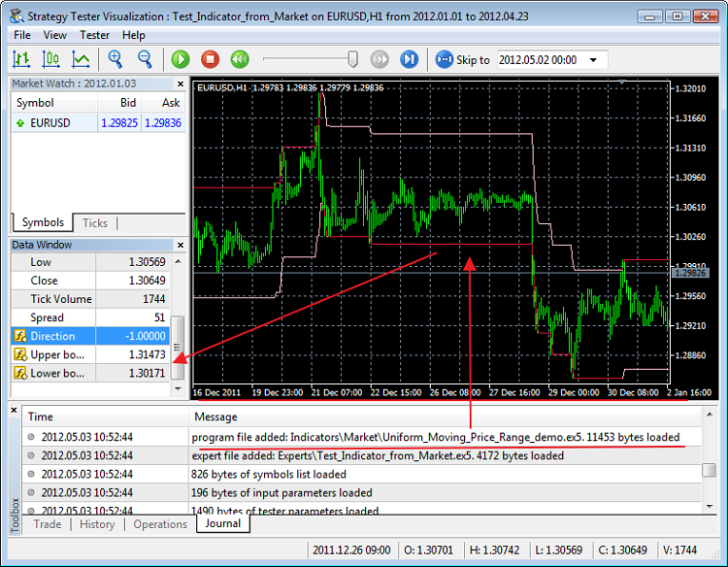Zoom out of the chart
The height and width of the screenshot is (567, 728).
145,59
